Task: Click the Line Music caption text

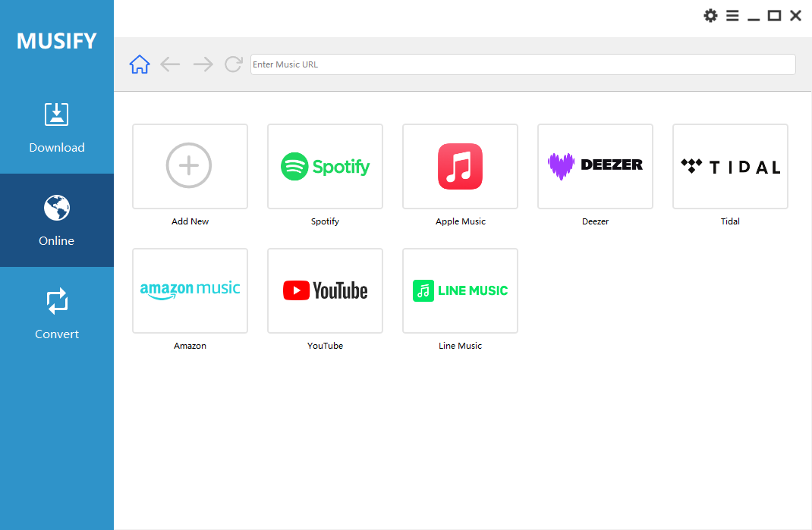Action: 461,345
